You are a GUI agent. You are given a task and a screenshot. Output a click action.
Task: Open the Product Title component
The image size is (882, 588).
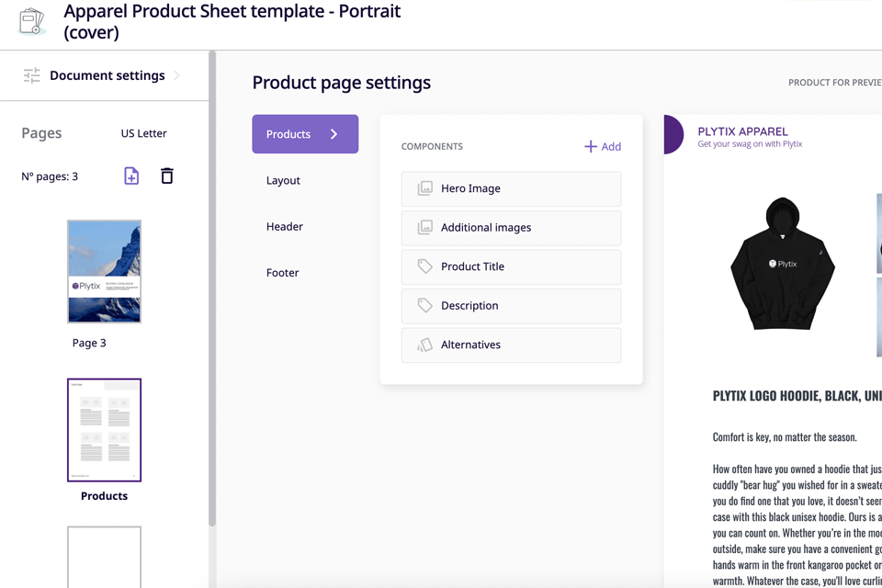point(511,266)
